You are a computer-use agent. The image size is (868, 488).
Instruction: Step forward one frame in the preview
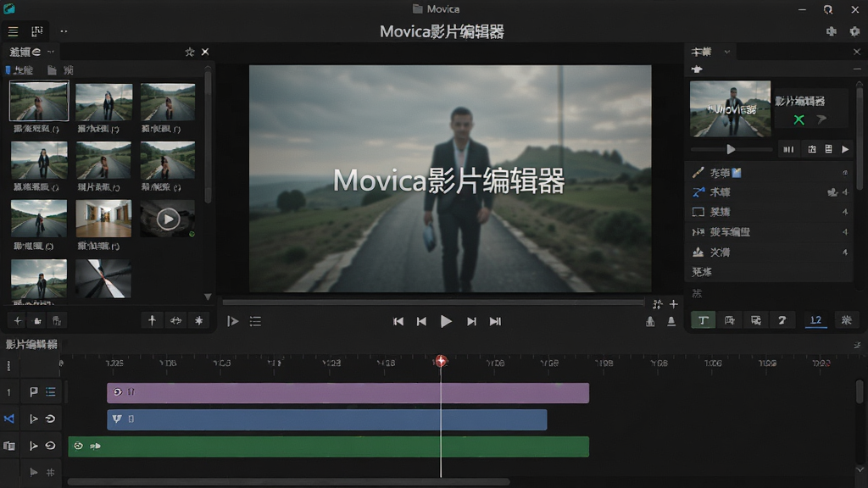(471, 321)
